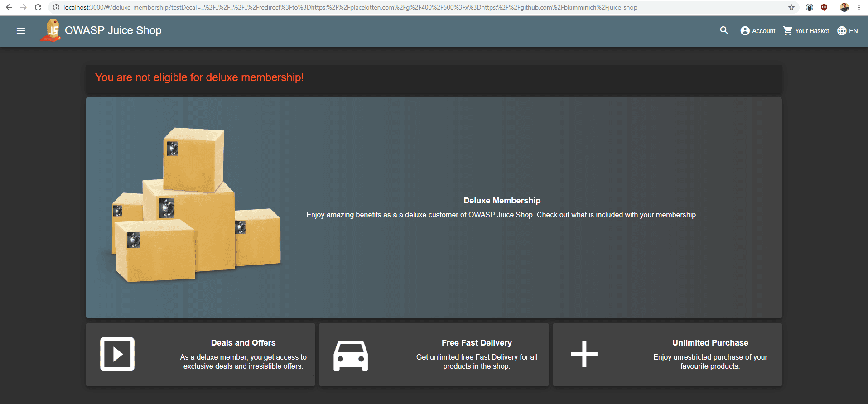Open the browser three-dot menu
Screen dimensions: 868x404
pos(859,7)
